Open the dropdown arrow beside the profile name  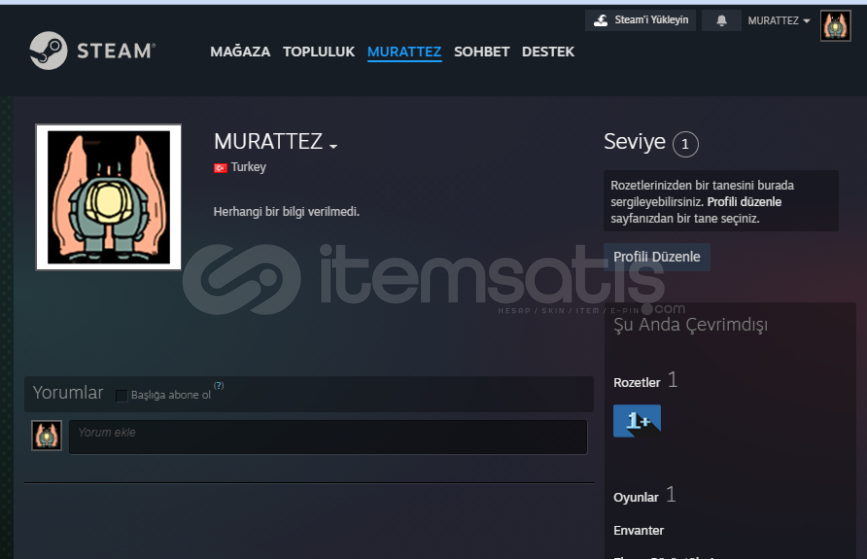click(x=333, y=147)
